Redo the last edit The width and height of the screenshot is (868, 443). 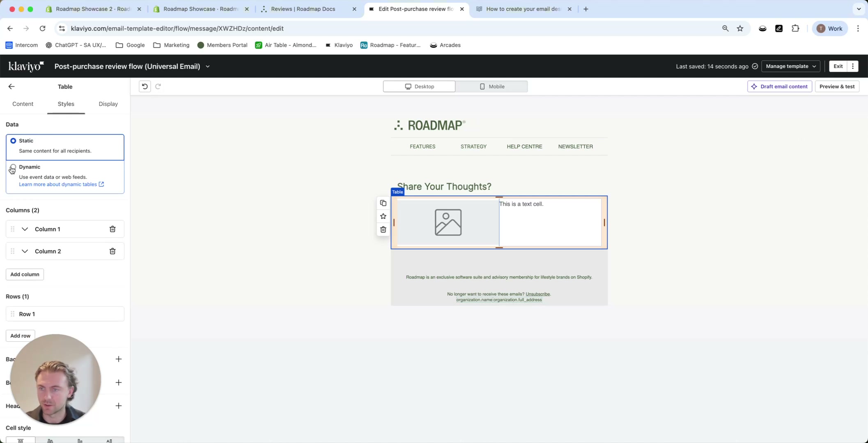[x=158, y=86]
